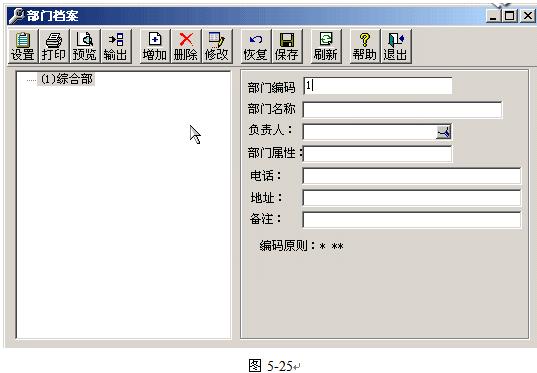Screen dimensions: 537x373
Task: Select the 修改 modify icon
Action: [x=217, y=46]
